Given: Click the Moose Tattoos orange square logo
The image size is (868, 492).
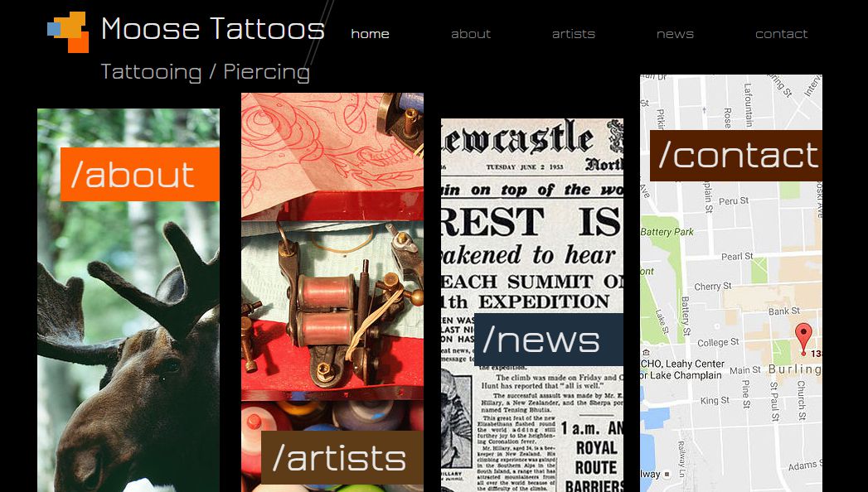Looking at the screenshot, I should click(68, 32).
